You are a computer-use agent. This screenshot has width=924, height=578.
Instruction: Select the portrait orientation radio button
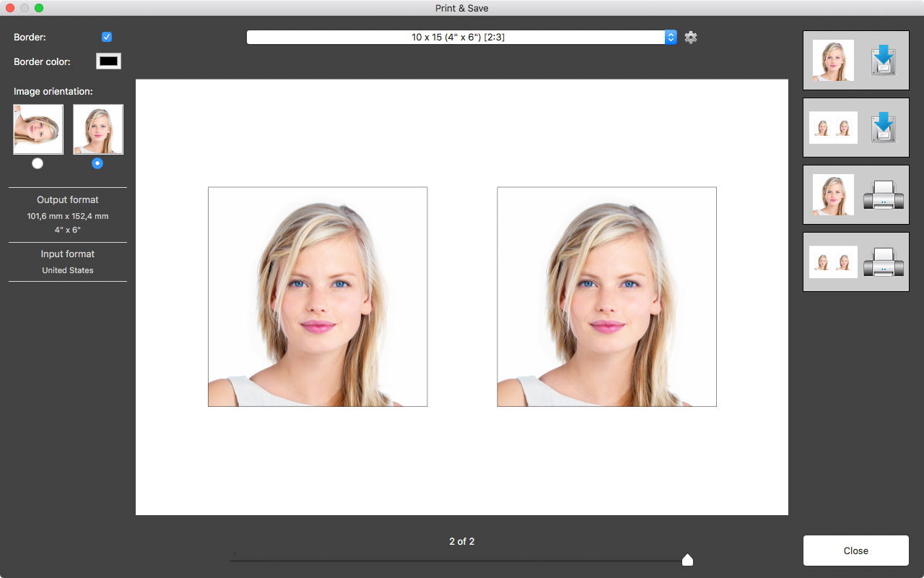click(x=97, y=163)
